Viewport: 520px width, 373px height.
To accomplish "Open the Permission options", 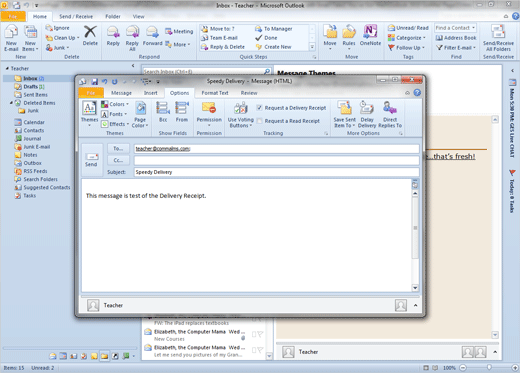I will click(209, 114).
